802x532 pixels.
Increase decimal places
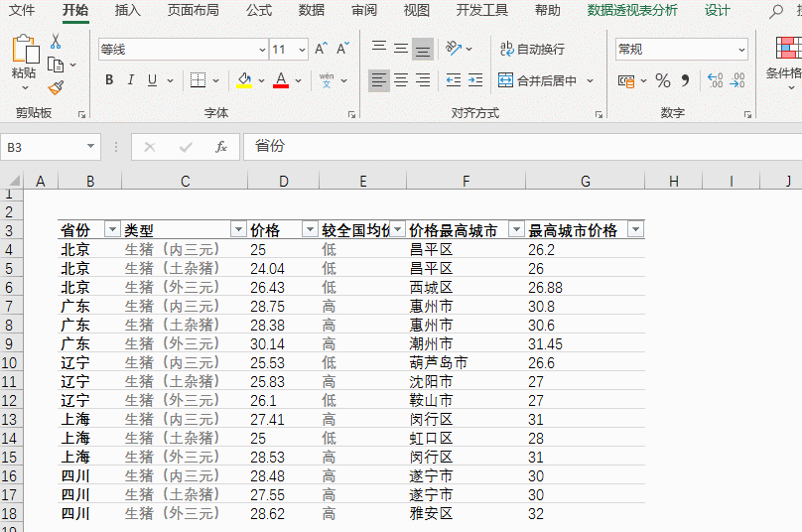point(715,80)
